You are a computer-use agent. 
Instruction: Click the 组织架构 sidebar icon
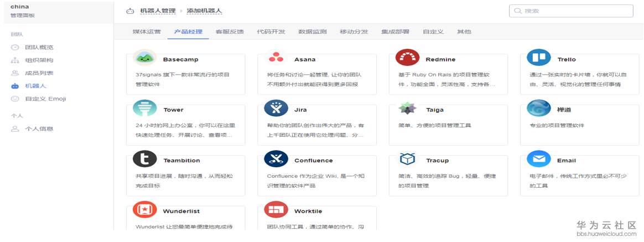click(15, 60)
